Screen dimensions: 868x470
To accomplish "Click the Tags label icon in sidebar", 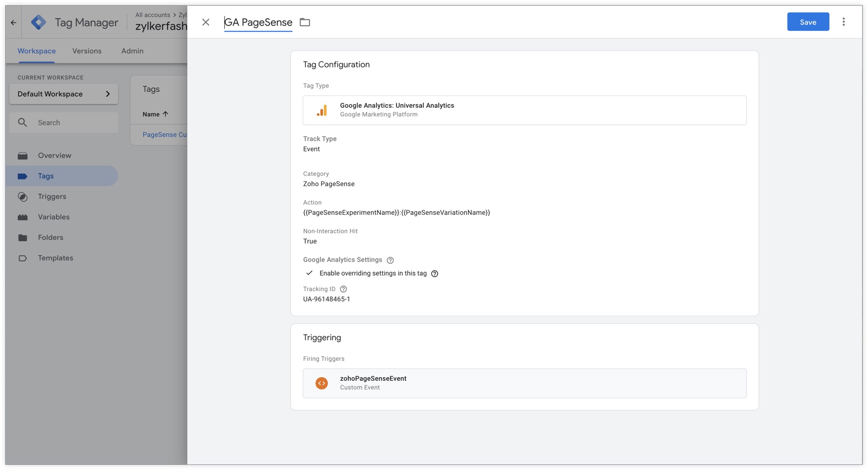I will pyautogui.click(x=23, y=176).
